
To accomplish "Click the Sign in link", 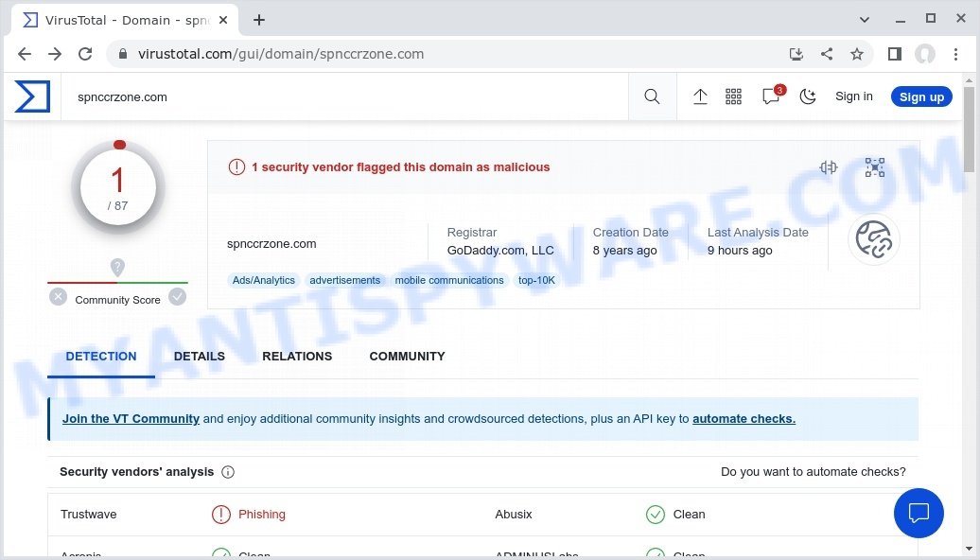I will (x=854, y=96).
